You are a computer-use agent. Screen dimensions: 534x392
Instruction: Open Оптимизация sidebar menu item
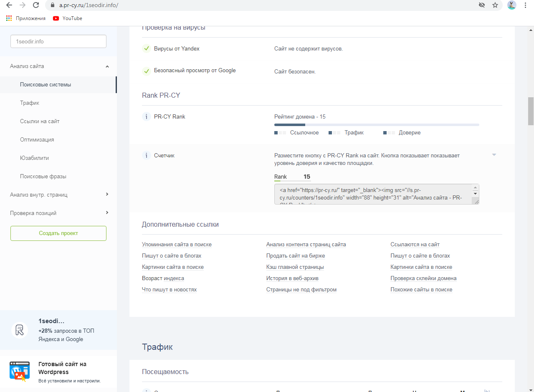pyautogui.click(x=37, y=140)
